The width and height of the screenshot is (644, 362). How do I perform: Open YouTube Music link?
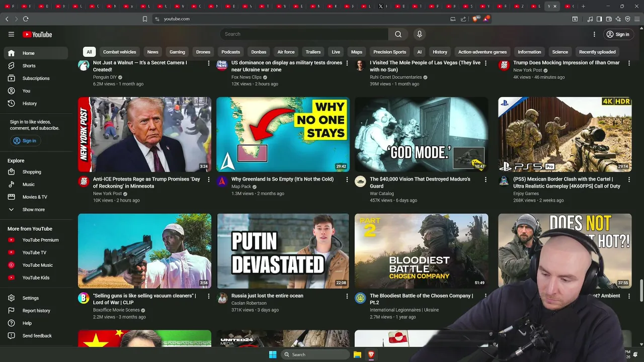pyautogui.click(x=35, y=265)
